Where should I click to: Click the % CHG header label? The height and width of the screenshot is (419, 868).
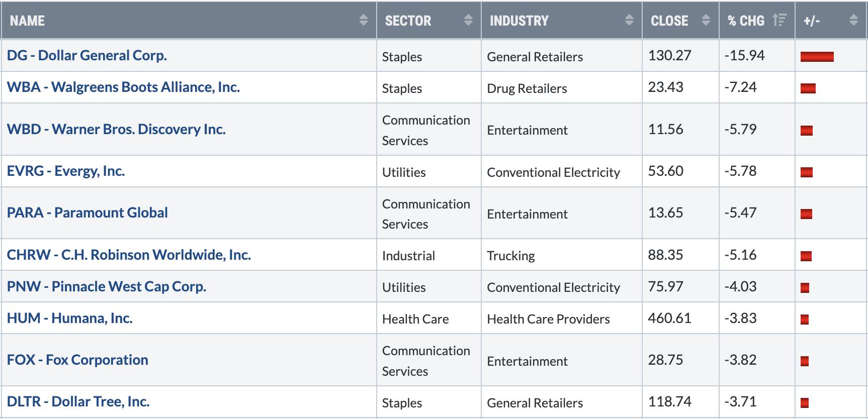pos(746,21)
